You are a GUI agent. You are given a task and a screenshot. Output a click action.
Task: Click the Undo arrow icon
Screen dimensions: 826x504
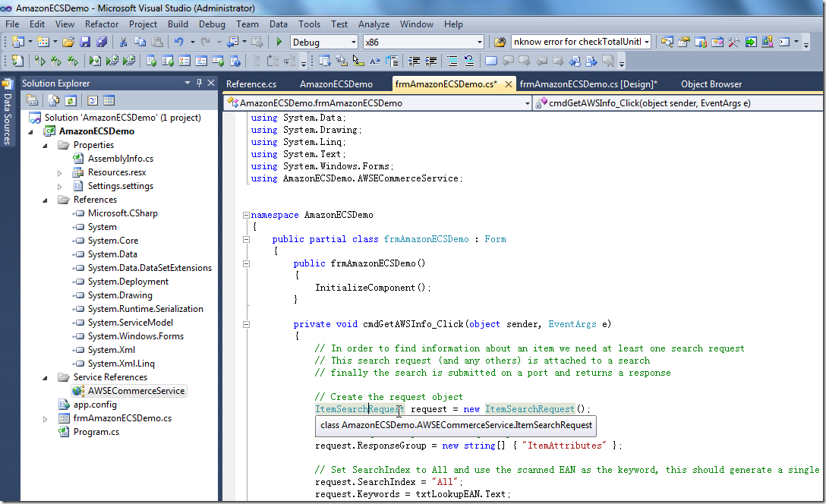pyautogui.click(x=178, y=43)
